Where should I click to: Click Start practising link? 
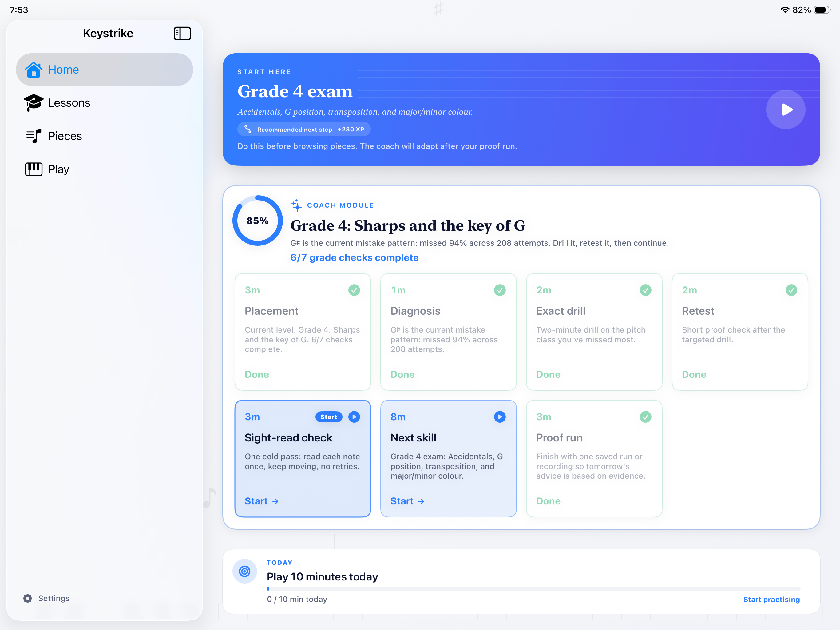771,599
